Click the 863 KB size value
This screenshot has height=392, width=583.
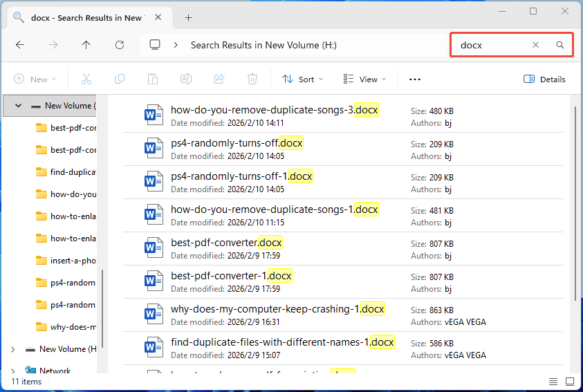pyautogui.click(x=441, y=310)
